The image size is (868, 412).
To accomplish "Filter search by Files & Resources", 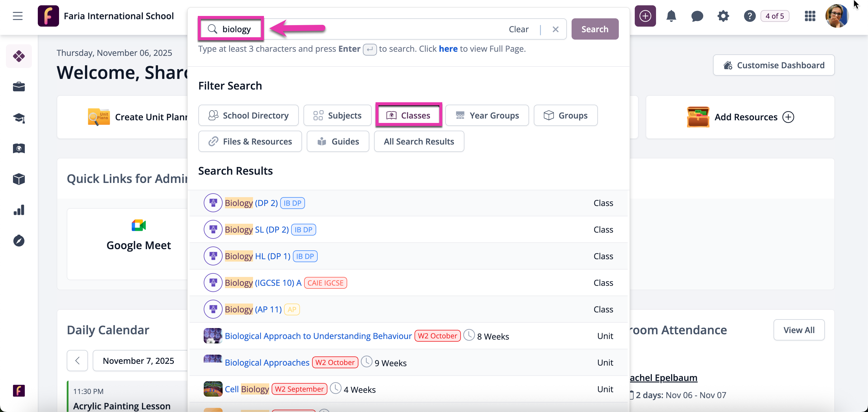I will (x=250, y=141).
